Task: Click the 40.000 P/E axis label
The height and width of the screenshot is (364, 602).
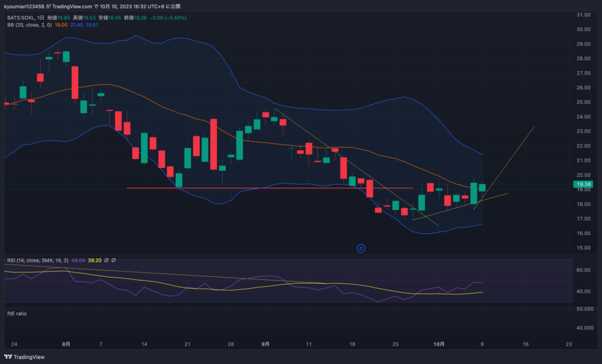Action: pyautogui.click(x=585, y=328)
